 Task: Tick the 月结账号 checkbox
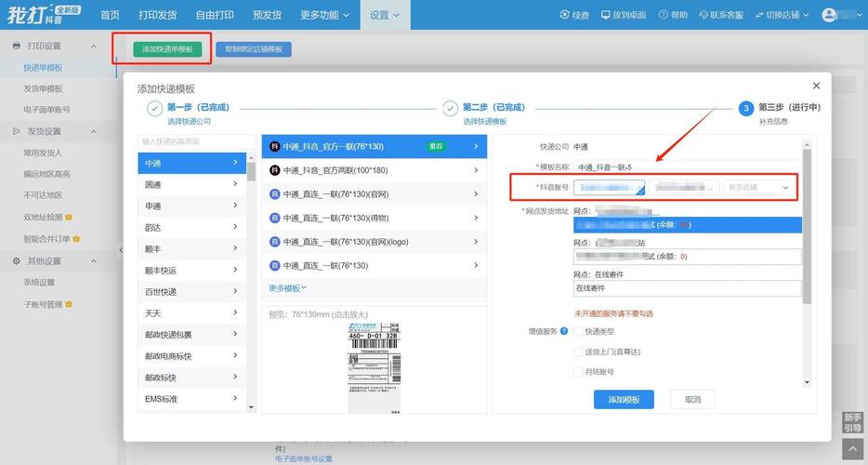point(578,372)
